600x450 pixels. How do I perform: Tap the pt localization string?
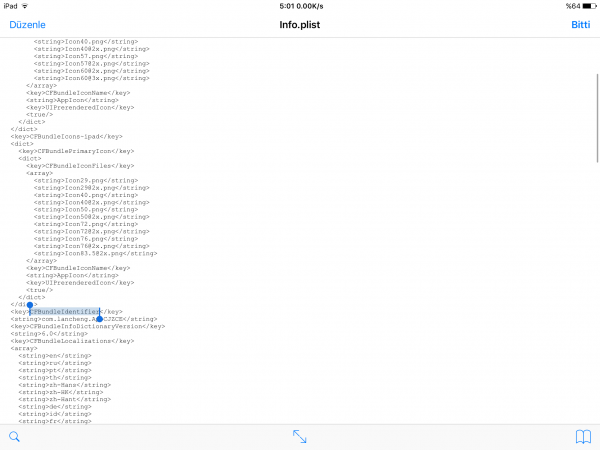coord(55,370)
